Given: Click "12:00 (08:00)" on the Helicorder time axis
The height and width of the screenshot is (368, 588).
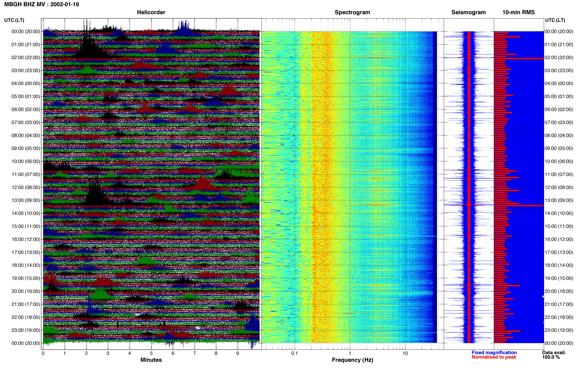Looking at the screenshot, I should (26, 187).
